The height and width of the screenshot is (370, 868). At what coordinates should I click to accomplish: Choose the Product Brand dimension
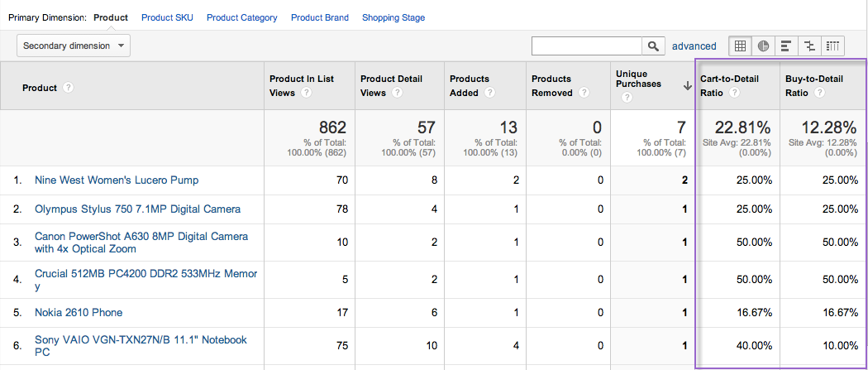(319, 17)
